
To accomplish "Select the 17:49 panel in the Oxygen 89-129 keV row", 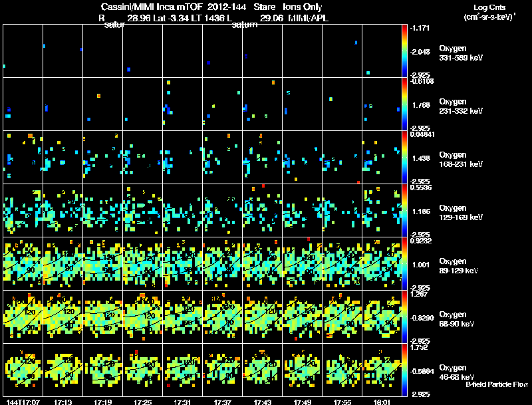I will pos(303,263).
